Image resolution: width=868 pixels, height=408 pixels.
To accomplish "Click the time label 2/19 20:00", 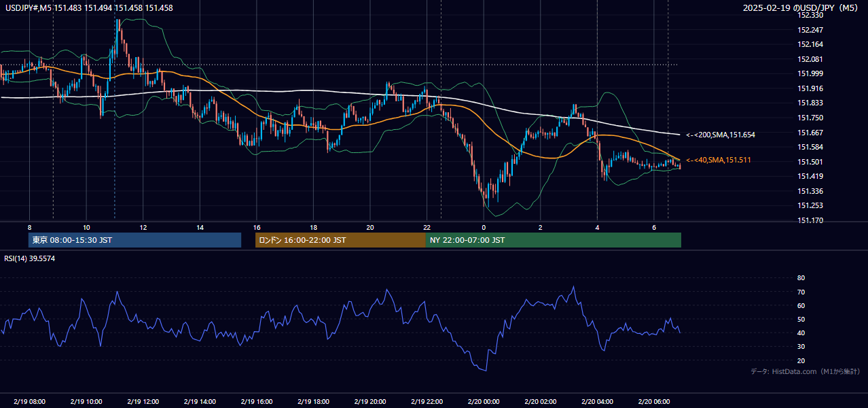I will point(370,401).
